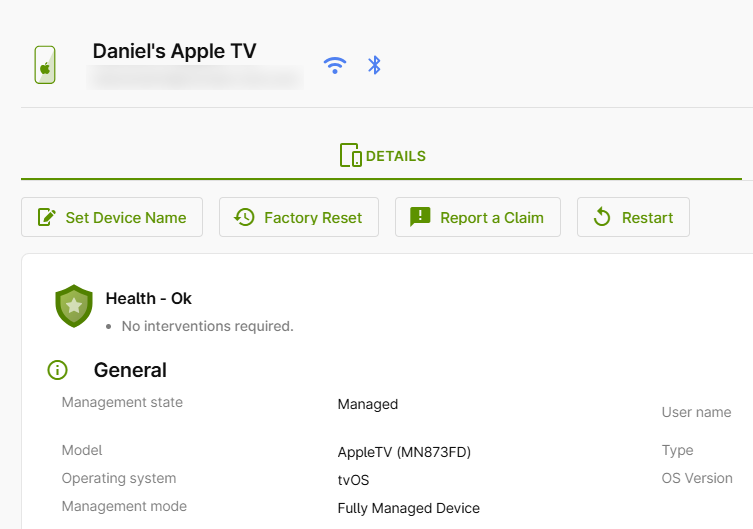This screenshot has width=753, height=529.
Task: Open the Report a Claim form
Action: (478, 217)
